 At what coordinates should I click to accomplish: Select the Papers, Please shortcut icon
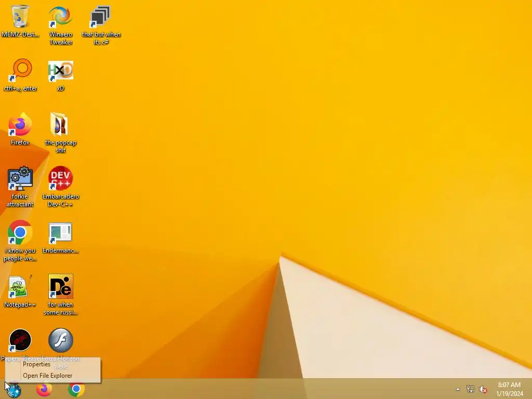(x=20, y=340)
